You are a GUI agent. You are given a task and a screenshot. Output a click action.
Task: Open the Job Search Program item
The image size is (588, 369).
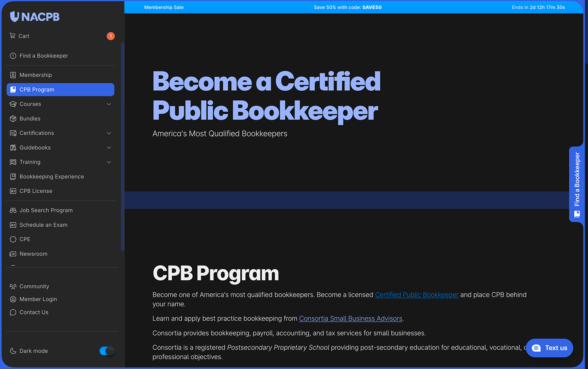[x=60, y=210]
